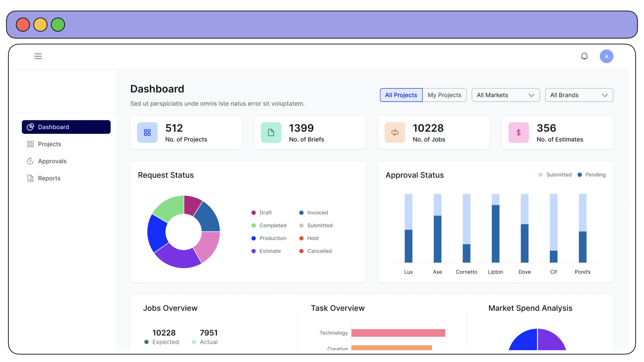Click the Technology bar in Task Overview

(398, 333)
